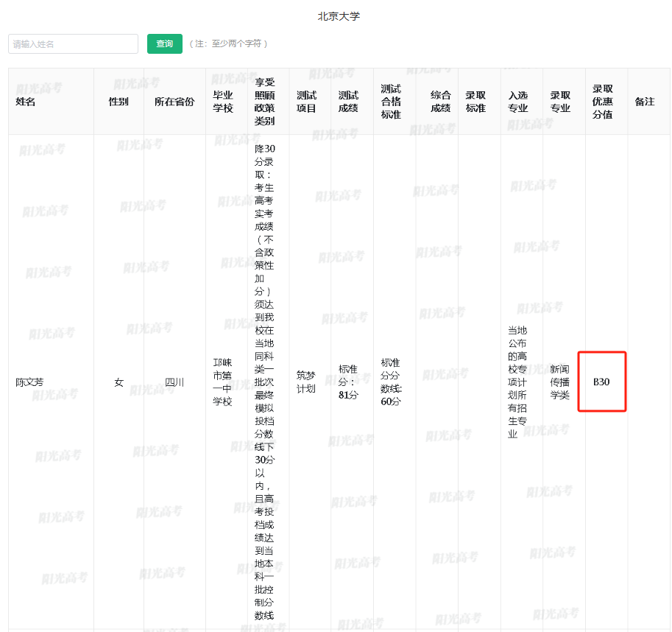672x632 pixels.
Task: Click the 姓名 column header
Action: click(x=25, y=102)
